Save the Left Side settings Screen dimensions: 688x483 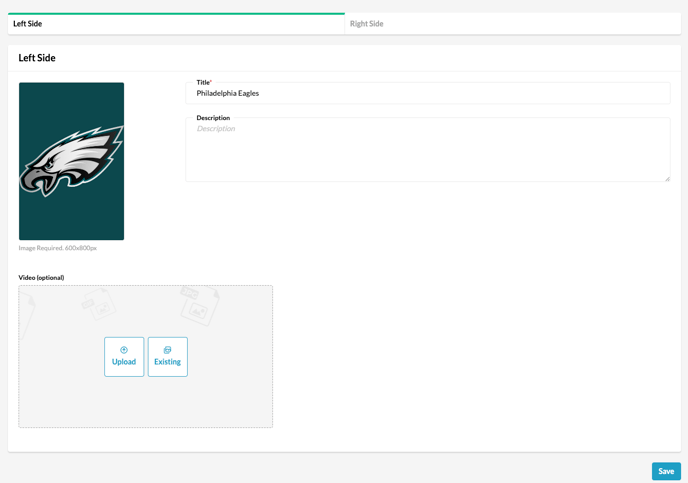[x=666, y=471]
